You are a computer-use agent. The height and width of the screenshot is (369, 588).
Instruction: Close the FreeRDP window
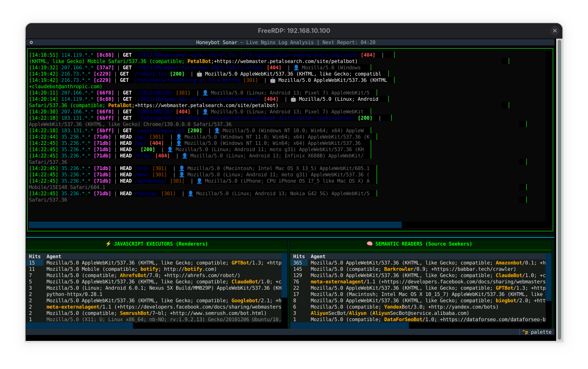click(554, 31)
